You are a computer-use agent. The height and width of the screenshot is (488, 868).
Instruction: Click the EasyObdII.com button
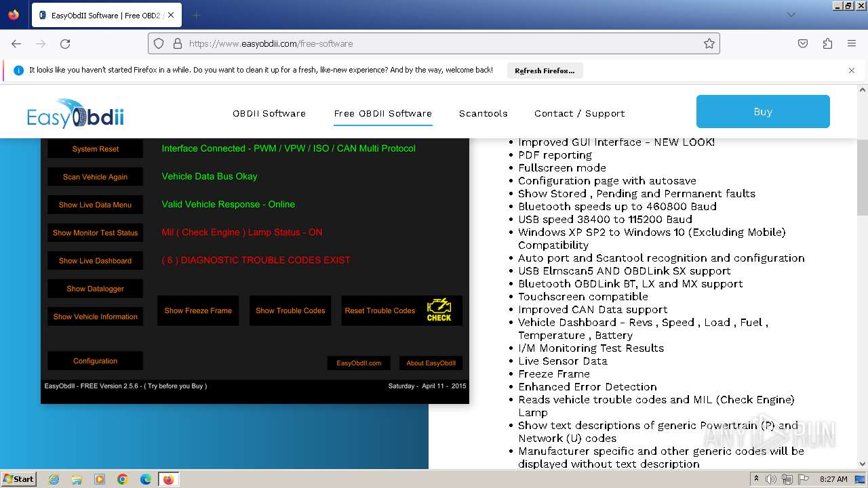pos(359,363)
